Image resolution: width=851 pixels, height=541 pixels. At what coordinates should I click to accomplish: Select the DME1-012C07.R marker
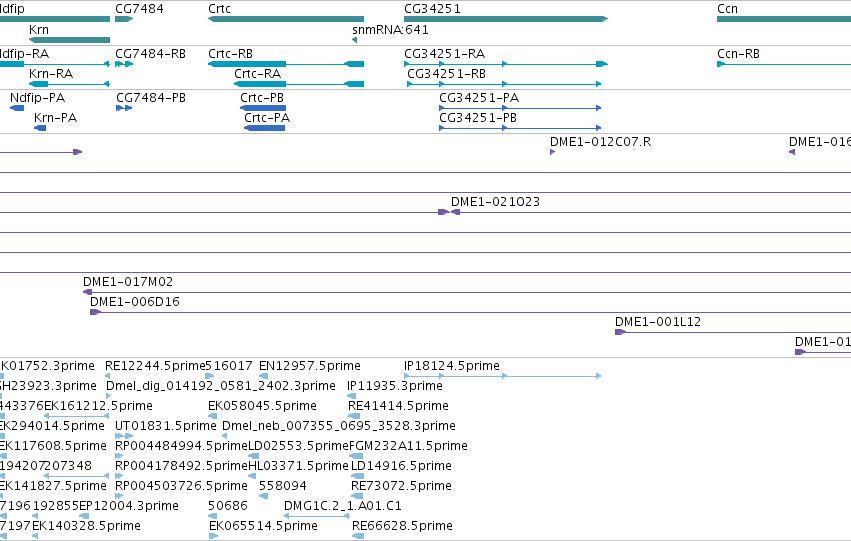coord(552,152)
